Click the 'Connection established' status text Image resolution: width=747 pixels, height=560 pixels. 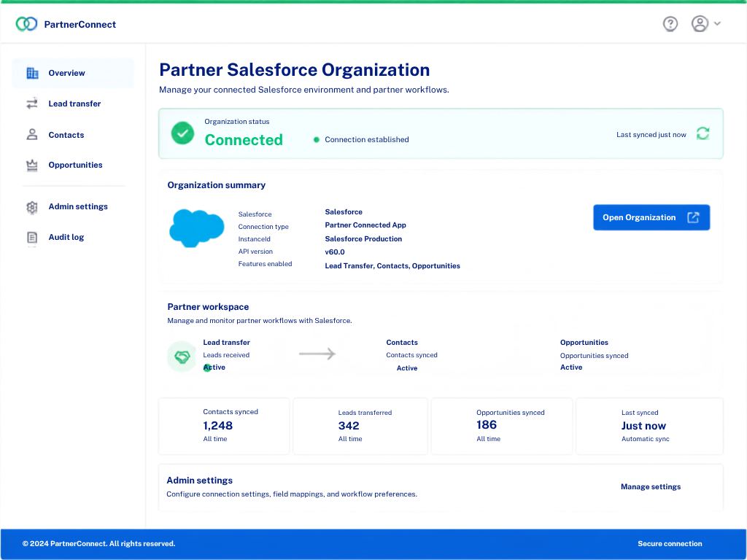pyautogui.click(x=366, y=139)
